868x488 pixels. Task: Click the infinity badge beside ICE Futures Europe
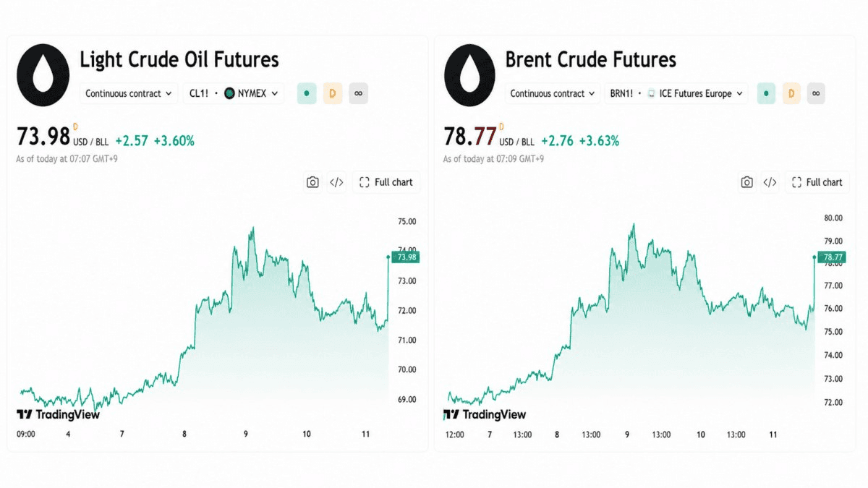815,93
